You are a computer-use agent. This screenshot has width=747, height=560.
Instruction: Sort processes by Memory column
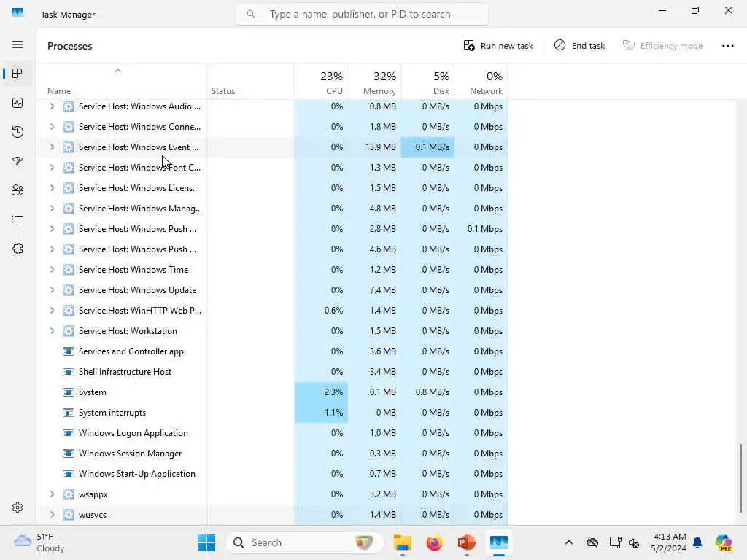(x=375, y=82)
